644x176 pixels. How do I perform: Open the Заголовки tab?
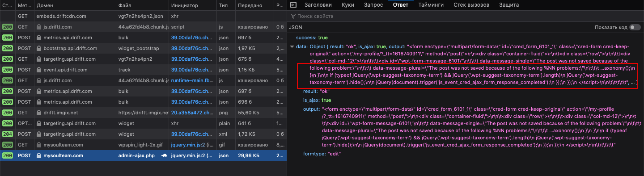coord(318,5)
